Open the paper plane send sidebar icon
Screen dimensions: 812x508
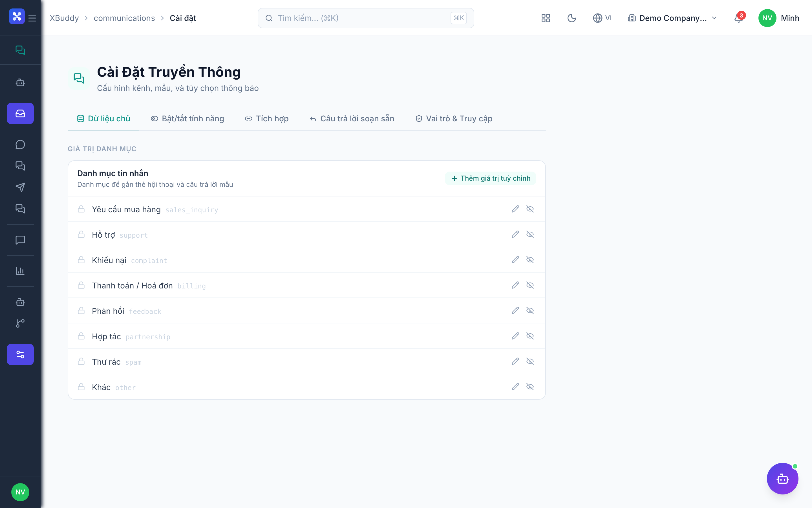click(x=20, y=187)
